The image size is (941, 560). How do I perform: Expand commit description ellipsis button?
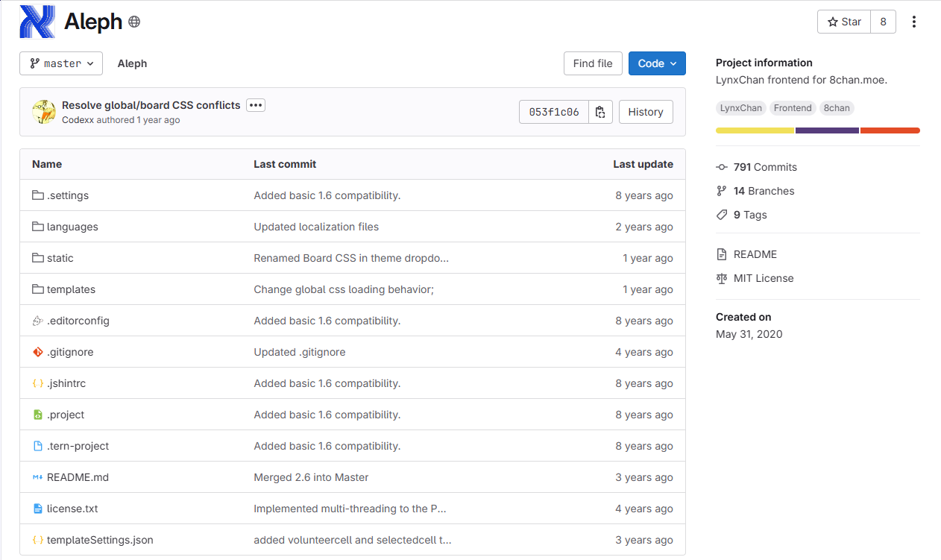click(x=256, y=105)
